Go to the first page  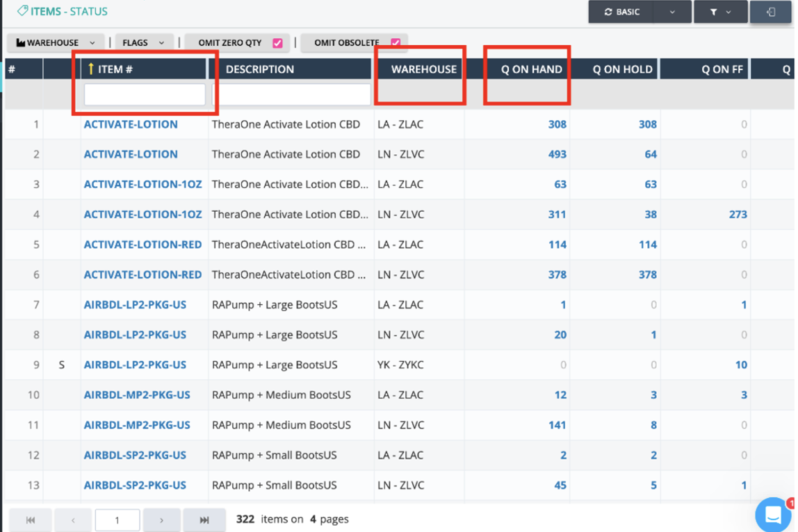tap(31, 519)
